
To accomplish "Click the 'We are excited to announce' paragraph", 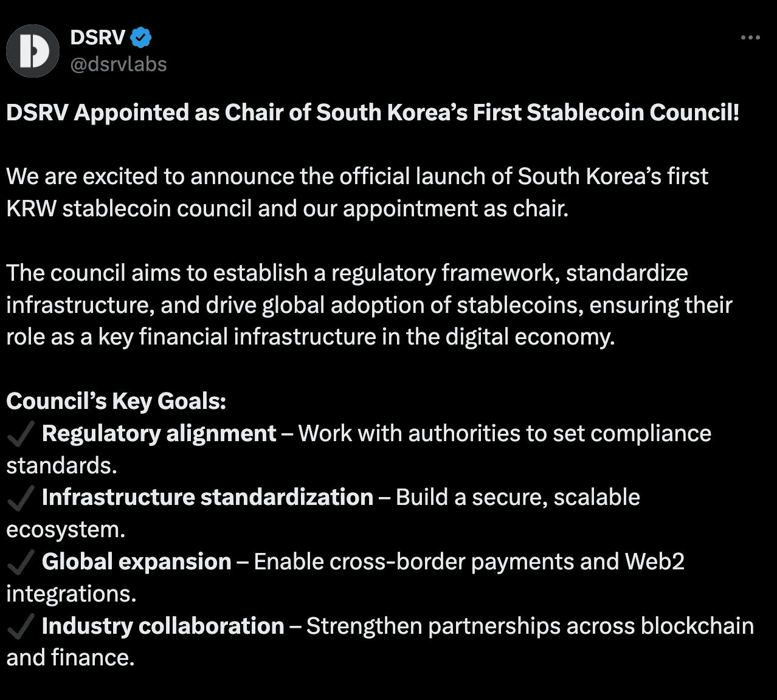I will coord(357,193).
